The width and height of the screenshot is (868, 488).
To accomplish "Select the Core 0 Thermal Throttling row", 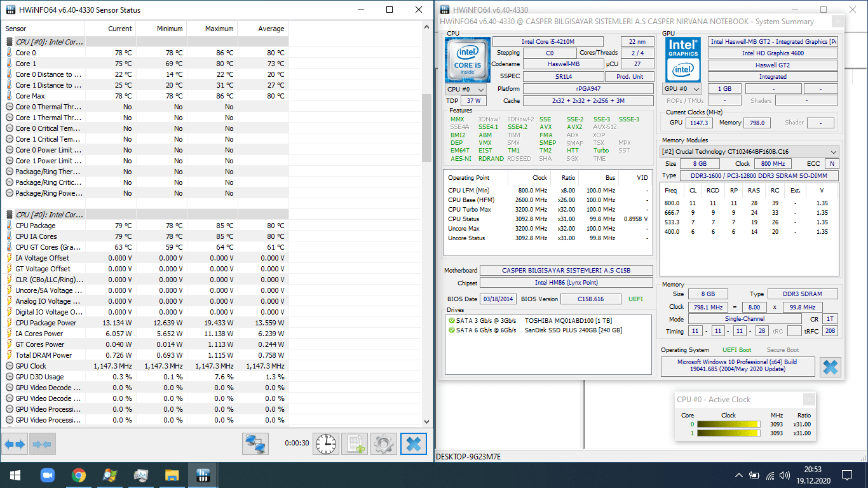I will click(145, 107).
